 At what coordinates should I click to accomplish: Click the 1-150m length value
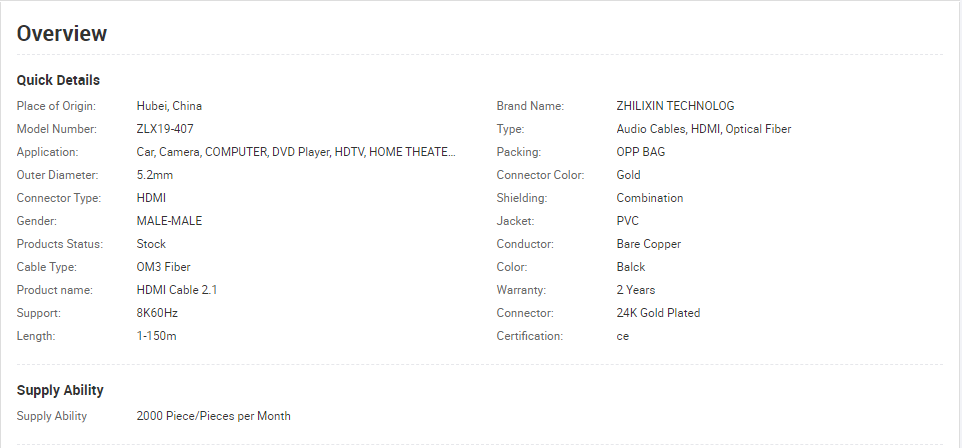click(156, 336)
